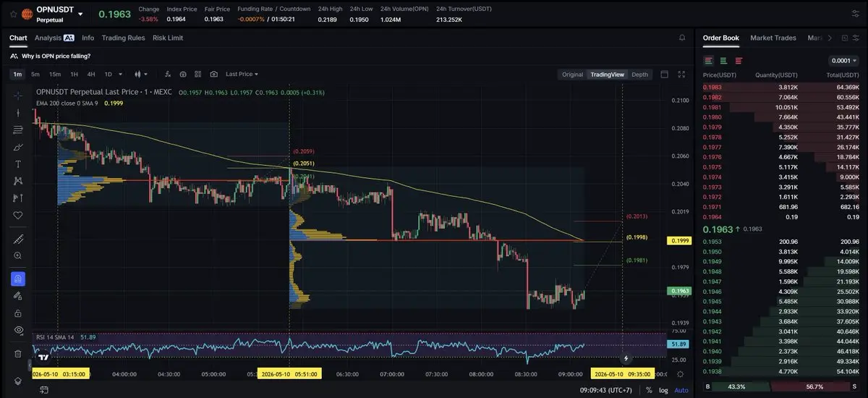Open the Trading Rules tab
Viewport: 868px width, 398px height.
[x=123, y=38]
